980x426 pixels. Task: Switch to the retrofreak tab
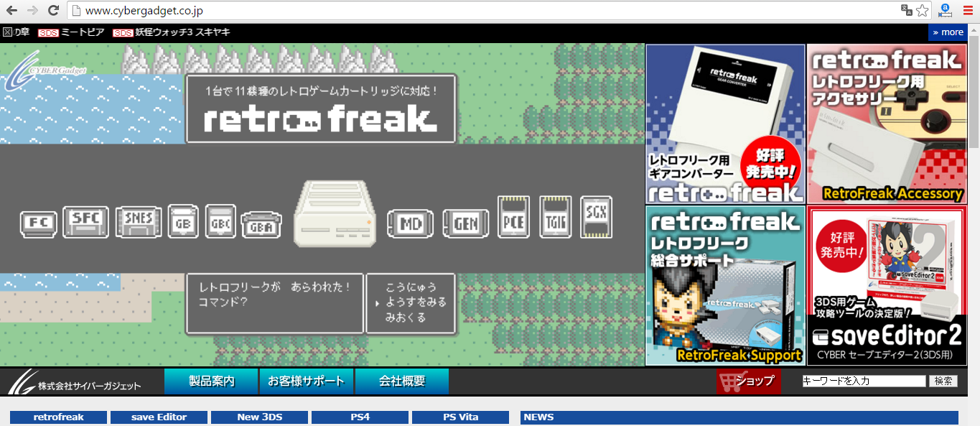coord(59,417)
